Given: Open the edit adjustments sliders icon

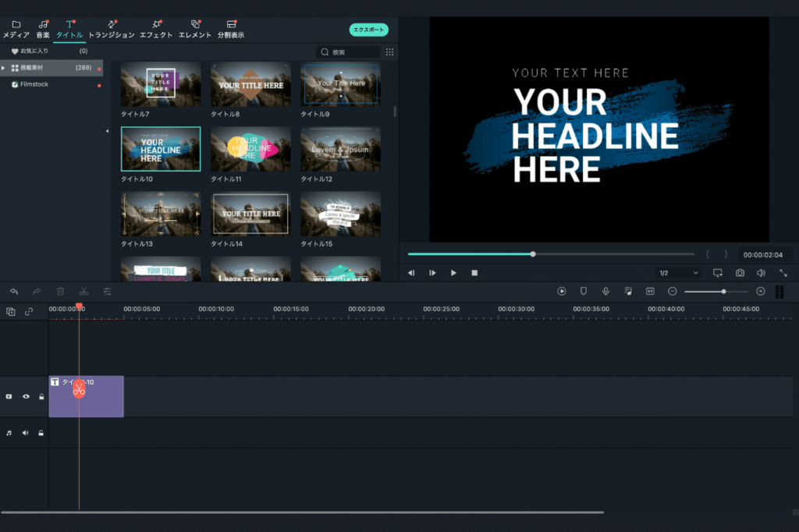Looking at the screenshot, I should click(x=107, y=292).
